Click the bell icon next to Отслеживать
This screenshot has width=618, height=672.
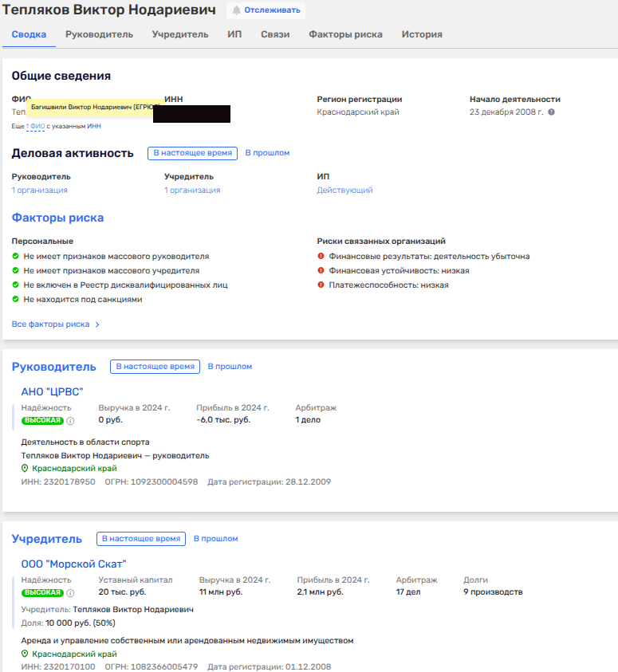click(236, 10)
